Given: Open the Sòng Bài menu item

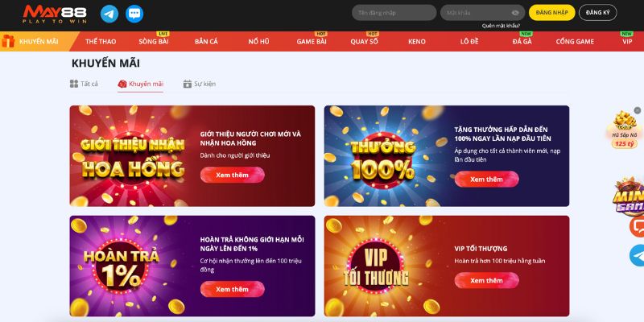Looking at the screenshot, I should [x=154, y=42].
